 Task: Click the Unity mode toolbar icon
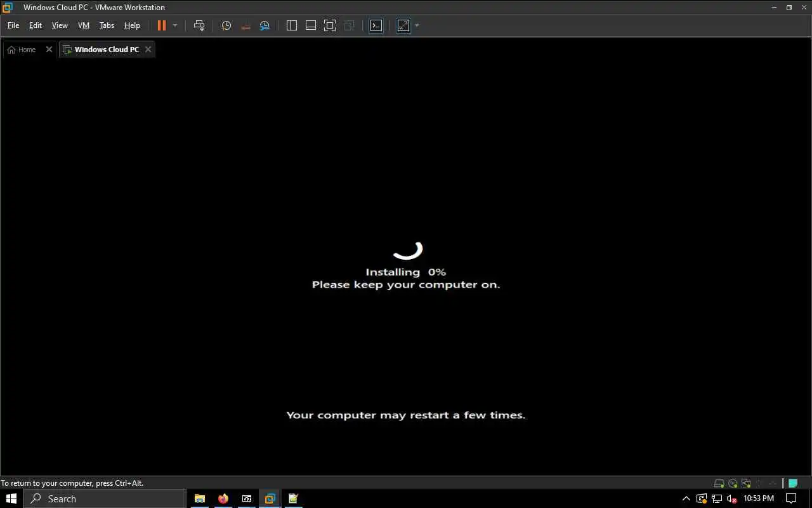tap(349, 25)
